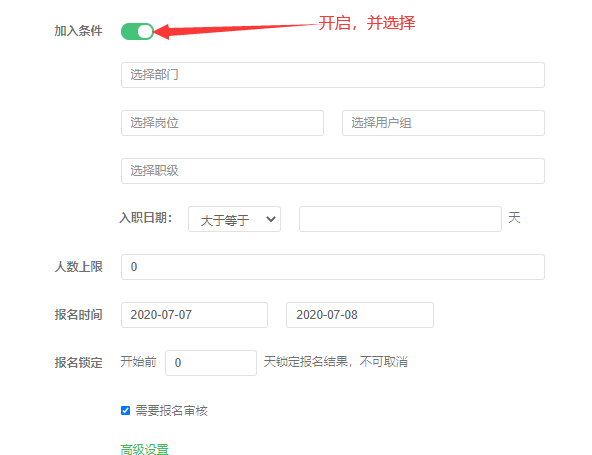Open the 高级设置 link
The image size is (592, 455).
(145, 449)
